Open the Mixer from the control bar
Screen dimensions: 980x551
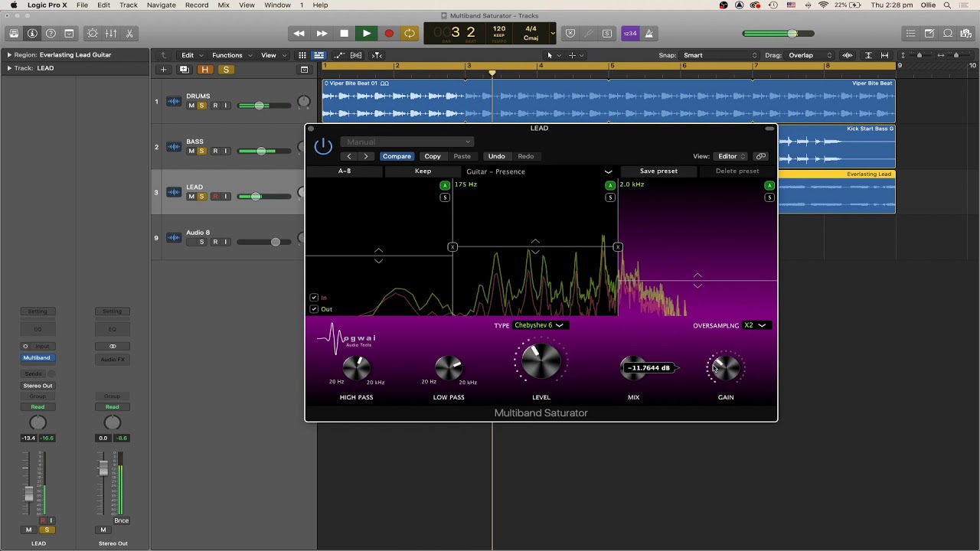point(111,34)
